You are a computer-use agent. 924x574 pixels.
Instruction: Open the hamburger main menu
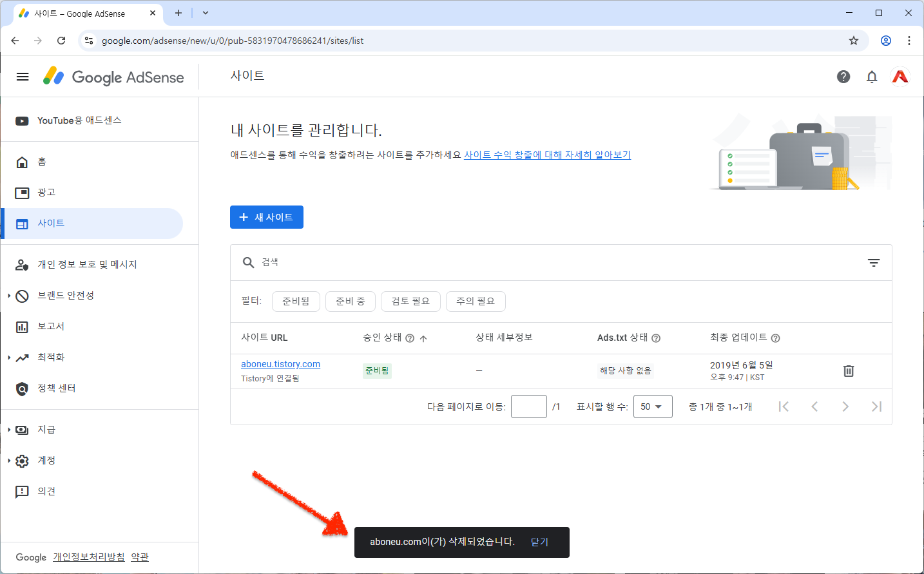tap(23, 77)
